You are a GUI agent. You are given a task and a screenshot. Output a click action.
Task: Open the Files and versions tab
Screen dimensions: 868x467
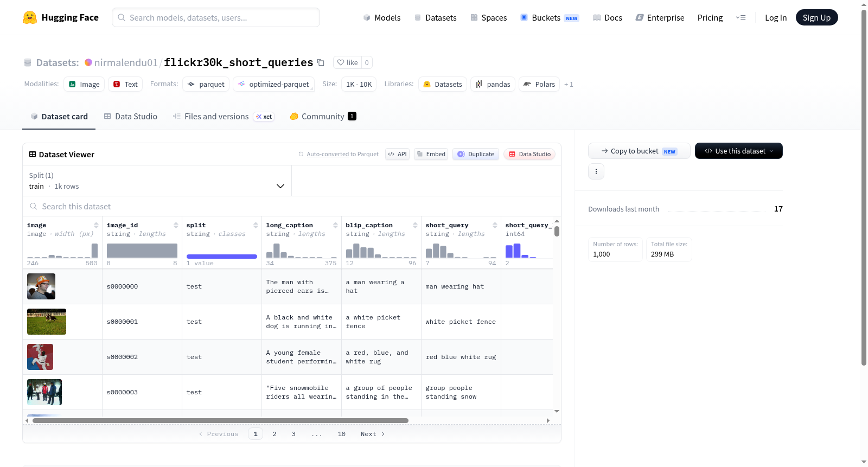point(224,116)
